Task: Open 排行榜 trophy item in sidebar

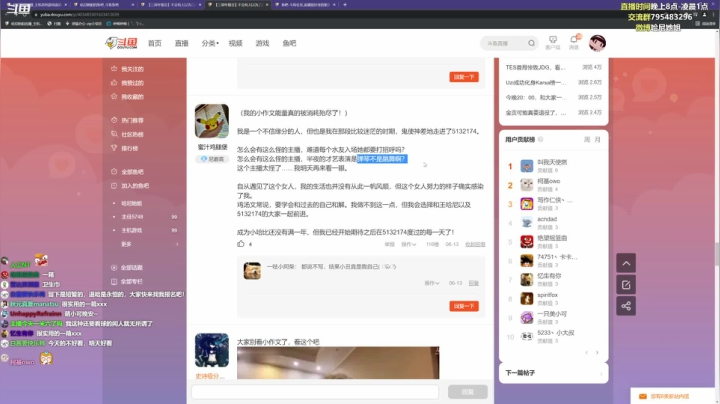Action: [x=125, y=148]
